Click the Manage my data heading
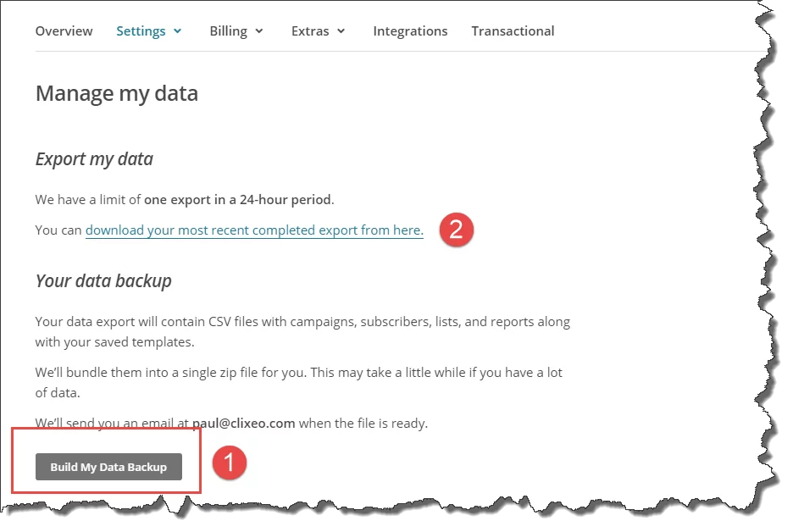 (117, 93)
